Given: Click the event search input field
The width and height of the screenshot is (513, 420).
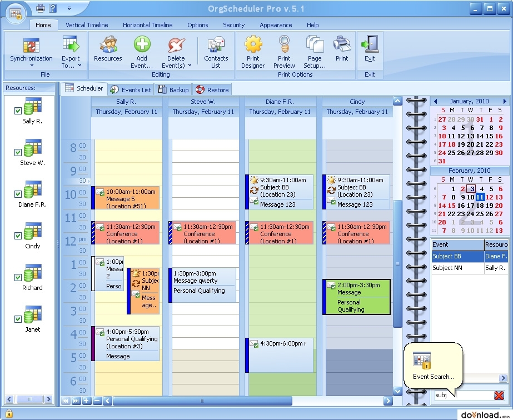Looking at the screenshot, I should (463, 395).
